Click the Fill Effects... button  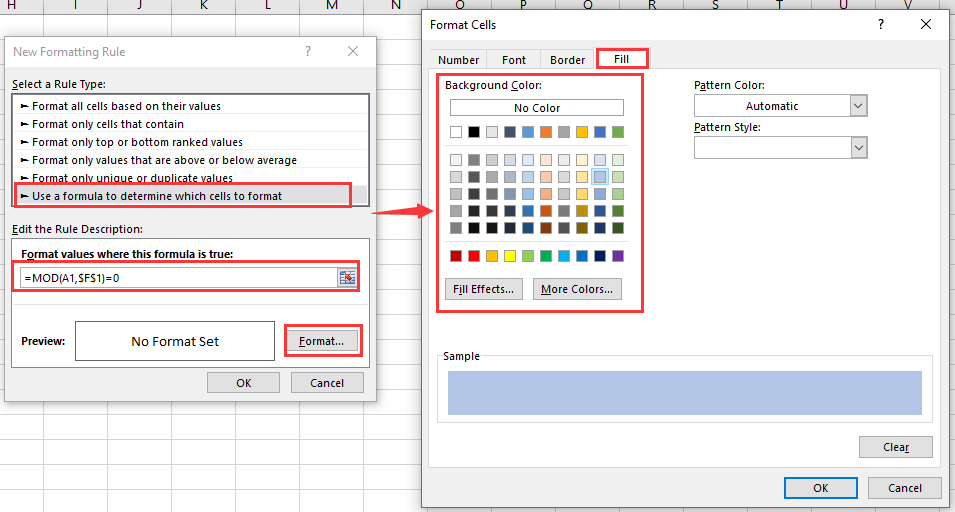(484, 289)
